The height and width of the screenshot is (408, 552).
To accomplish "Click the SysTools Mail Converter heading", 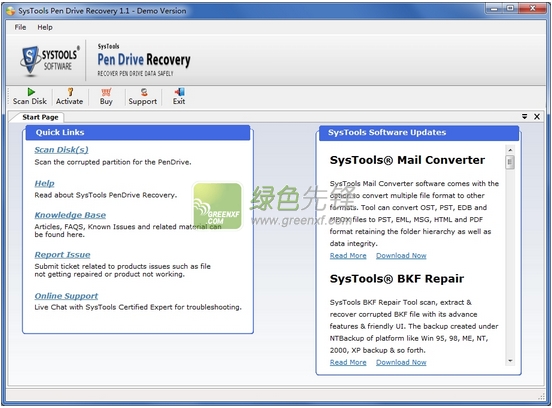I will click(407, 160).
